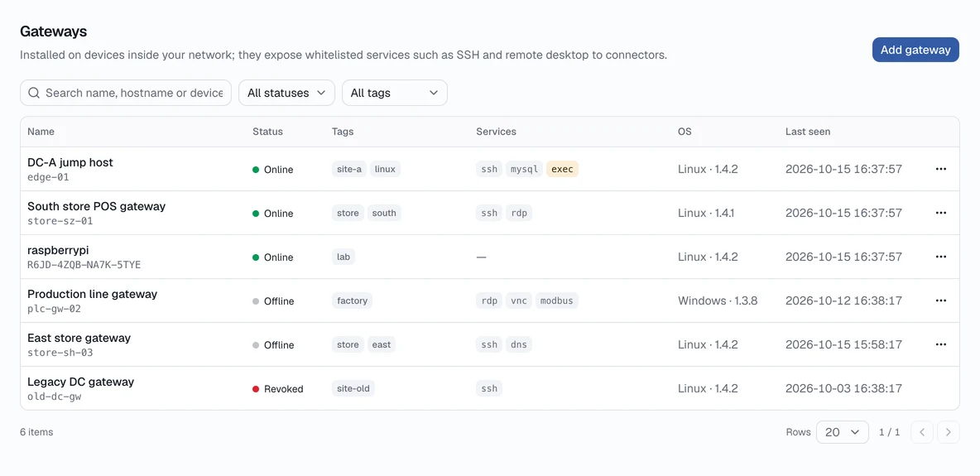
Task: Click the store tag in East store gateway row
Action: (348, 344)
